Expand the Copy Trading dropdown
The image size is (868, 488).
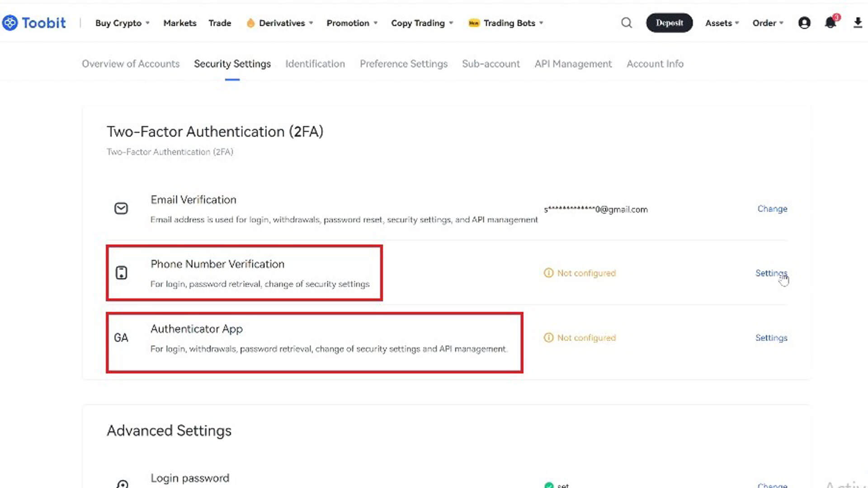click(x=422, y=23)
